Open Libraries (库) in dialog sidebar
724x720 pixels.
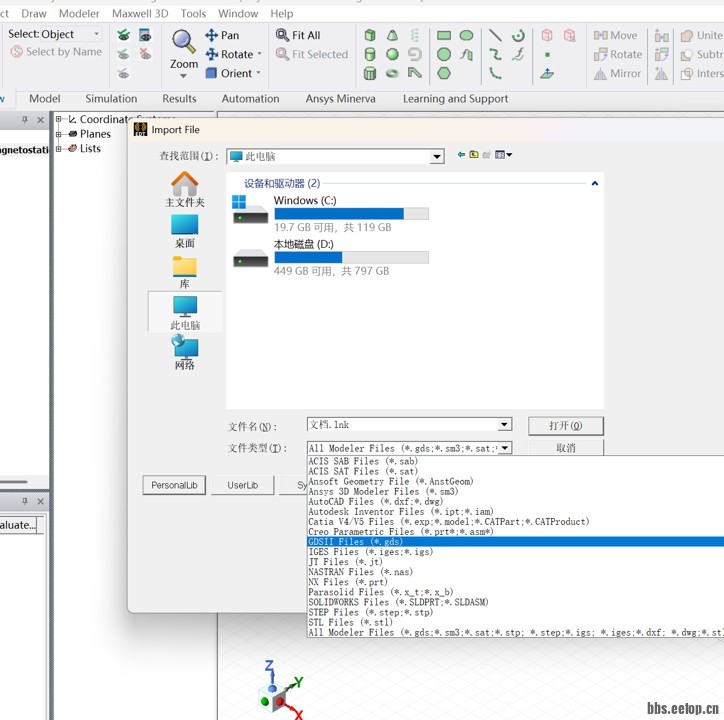(x=185, y=272)
